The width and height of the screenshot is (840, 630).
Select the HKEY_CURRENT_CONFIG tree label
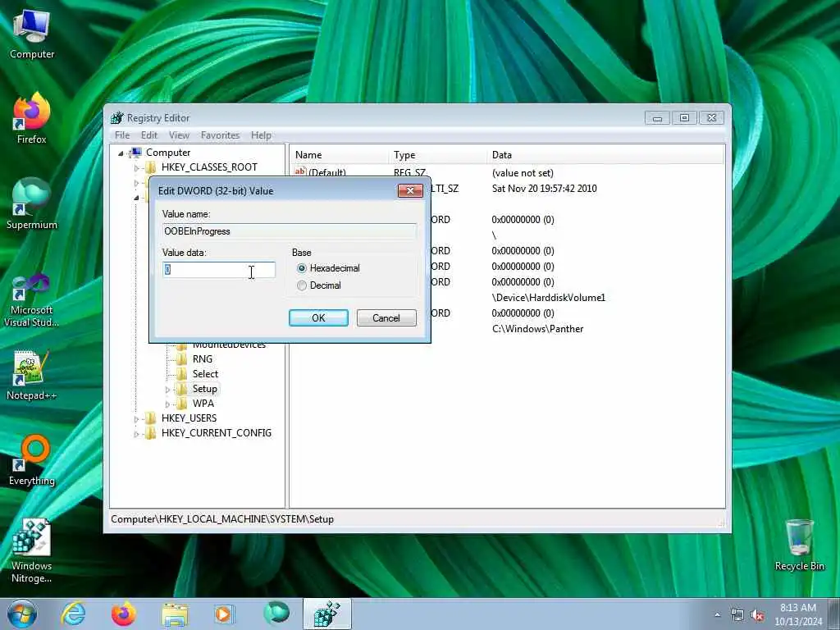(x=217, y=433)
